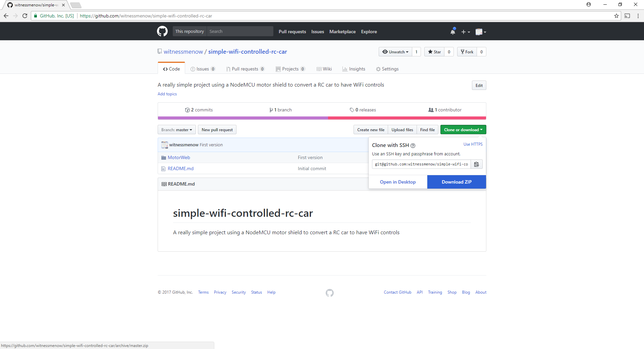Click simple-wifi-controlled-rc-car repo title link

[x=248, y=52]
